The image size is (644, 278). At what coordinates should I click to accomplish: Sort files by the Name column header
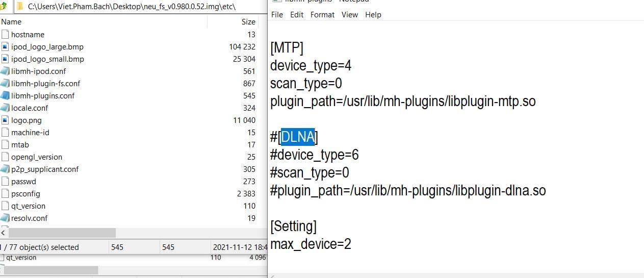pyautogui.click(x=11, y=22)
